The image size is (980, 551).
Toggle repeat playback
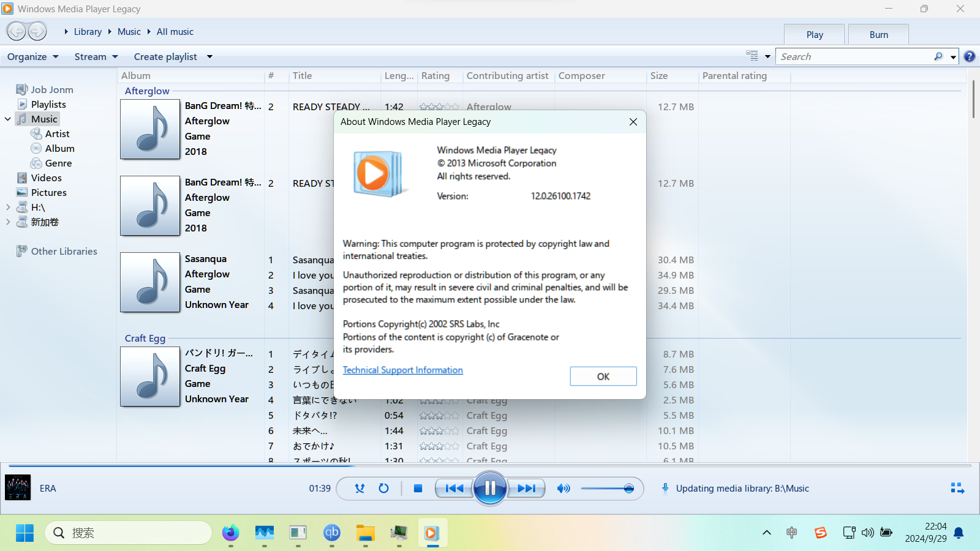(383, 488)
